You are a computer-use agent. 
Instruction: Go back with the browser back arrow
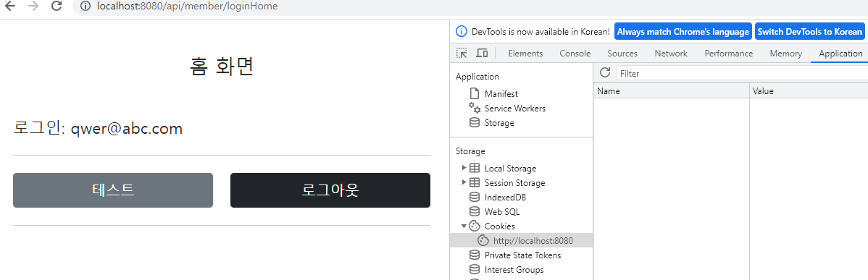pyautogui.click(x=10, y=6)
